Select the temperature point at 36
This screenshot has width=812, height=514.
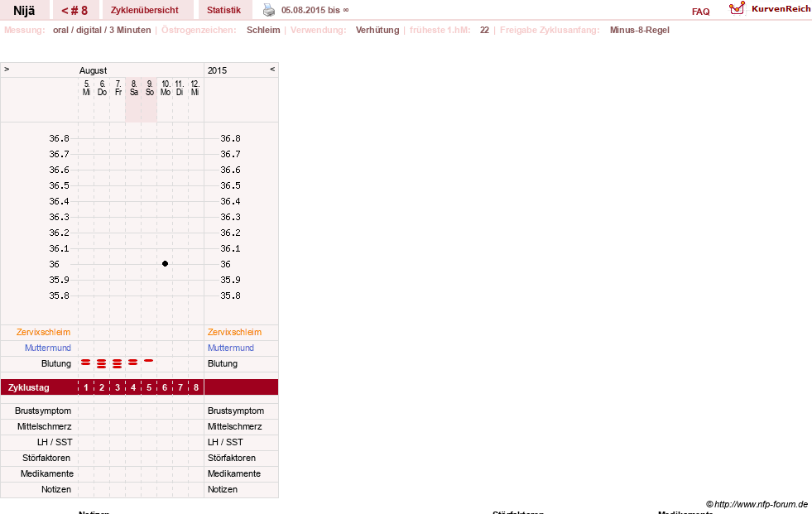tap(166, 263)
